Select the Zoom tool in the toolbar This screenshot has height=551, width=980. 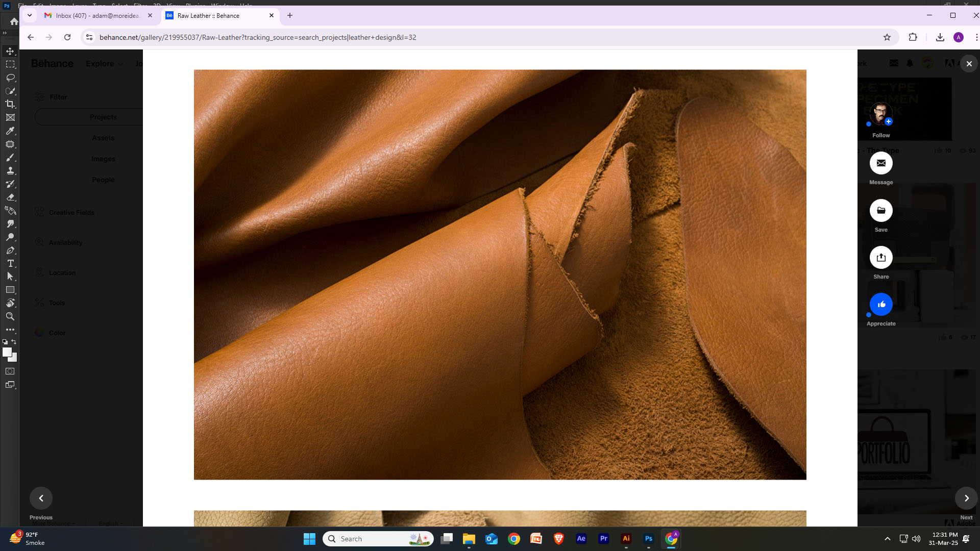(10, 316)
